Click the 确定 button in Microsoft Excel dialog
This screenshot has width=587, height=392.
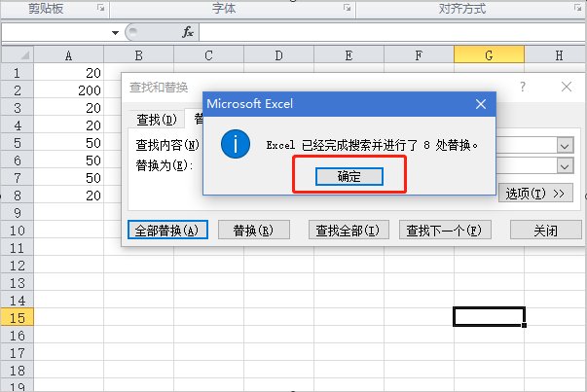pos(349,176)
